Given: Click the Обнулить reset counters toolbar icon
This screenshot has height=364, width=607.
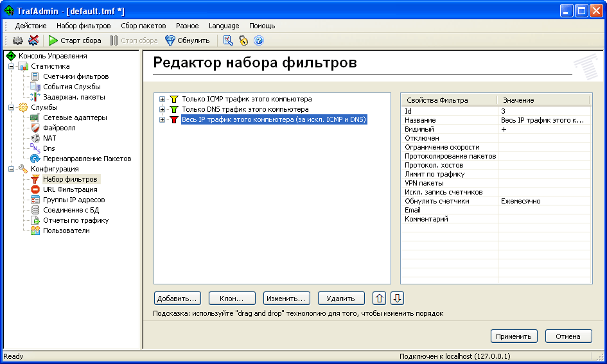Looking at the screenshot, I should 170,40.
